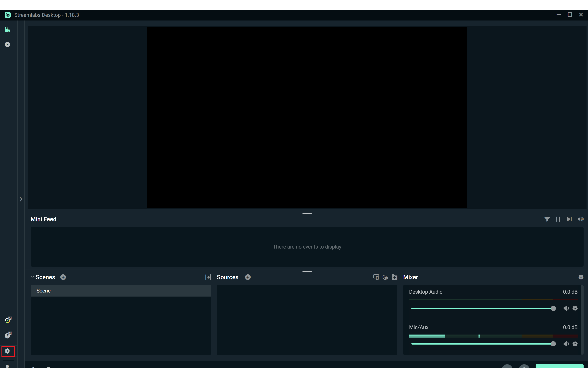This screenshot has width=588, height=368.
Task: Open scene transitions icon beside Scenes
Action: click(x=208, y=277)
